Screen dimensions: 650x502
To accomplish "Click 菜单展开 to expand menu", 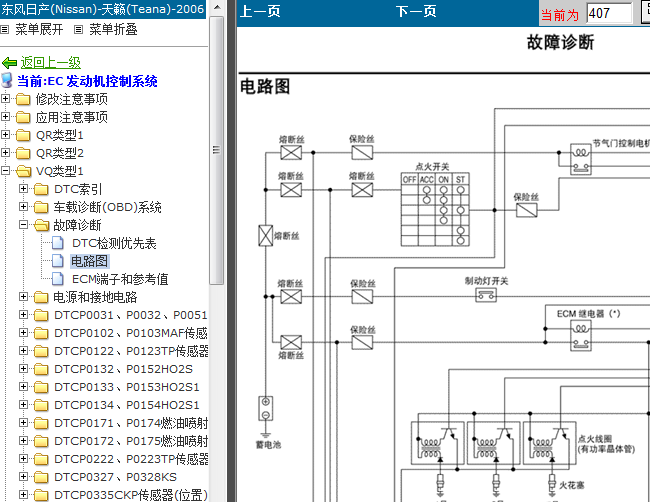I will (39, 29).
